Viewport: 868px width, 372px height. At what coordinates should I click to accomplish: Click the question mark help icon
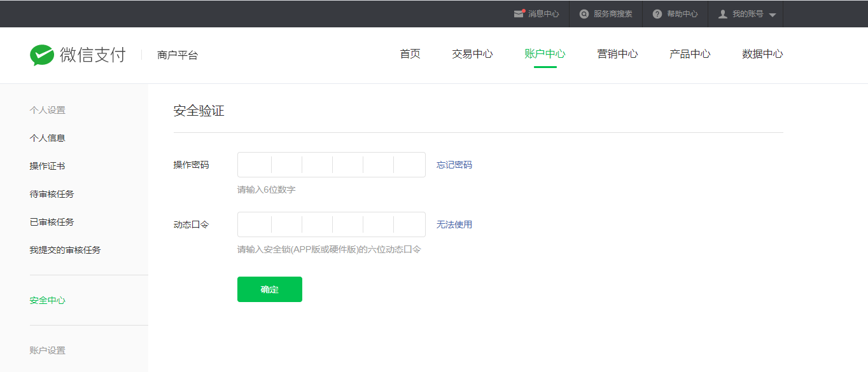[x=657, y=14]
